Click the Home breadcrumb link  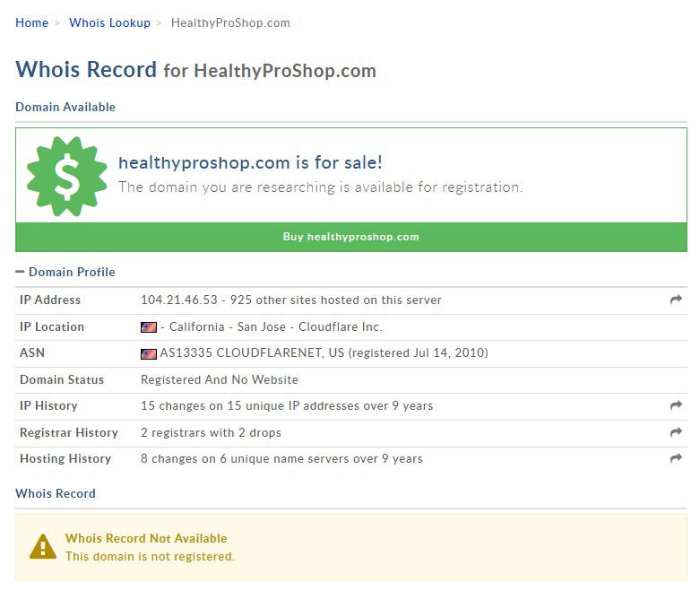31,22
